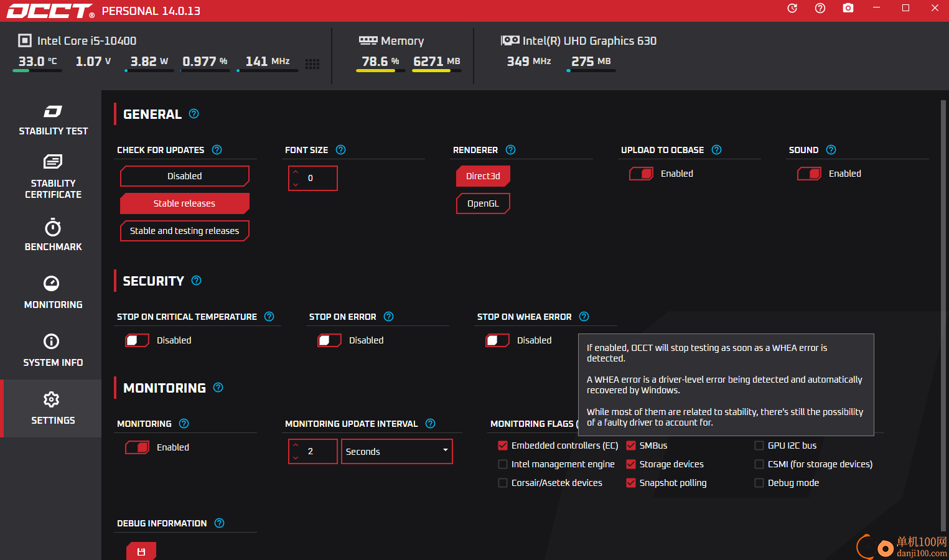Uncheck the SMBus checkbox
Viewport: 949px width, 560px height.
click(631, 446)
